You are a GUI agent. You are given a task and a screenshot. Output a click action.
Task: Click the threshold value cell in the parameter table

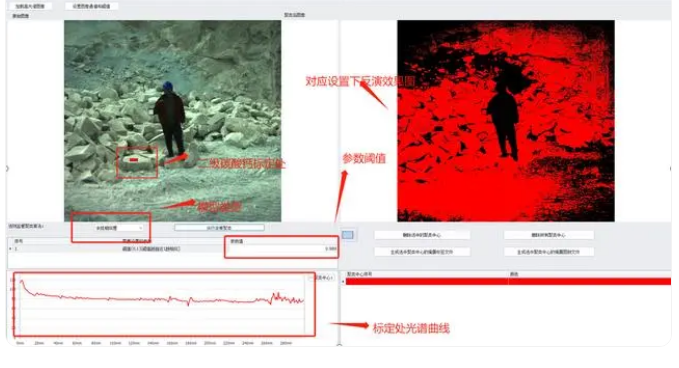tap(281, 249)
